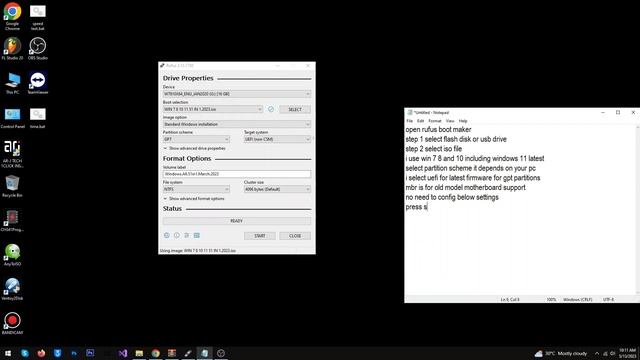
Task: Click the READY status progress bar
Action: (237, 221)
